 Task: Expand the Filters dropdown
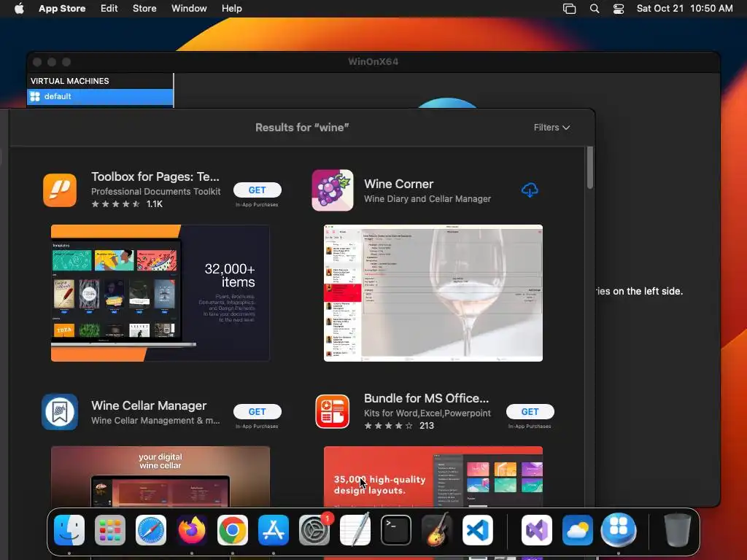click(x=551, y=128)
